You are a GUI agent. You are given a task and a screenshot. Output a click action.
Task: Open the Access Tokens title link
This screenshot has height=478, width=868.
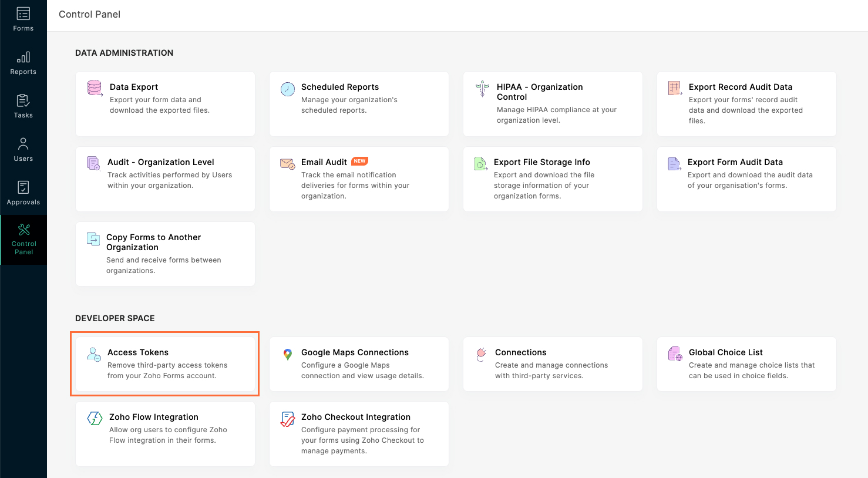(138, 352)
